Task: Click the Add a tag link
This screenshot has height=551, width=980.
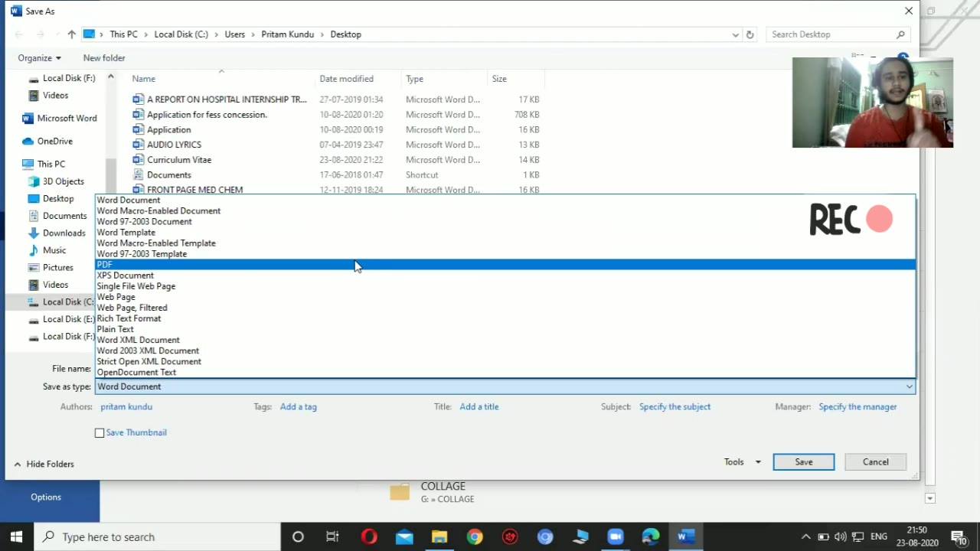Action: click(x=299, y=406)
